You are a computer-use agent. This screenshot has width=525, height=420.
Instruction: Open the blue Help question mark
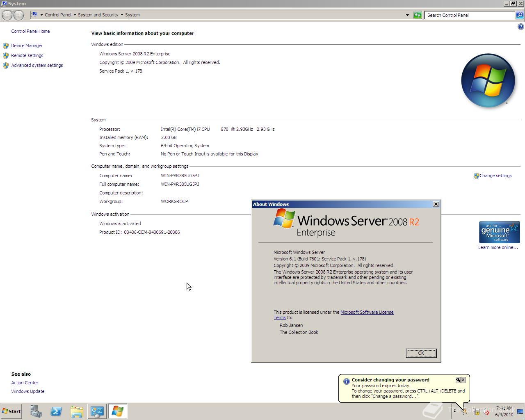coord(521,27)
